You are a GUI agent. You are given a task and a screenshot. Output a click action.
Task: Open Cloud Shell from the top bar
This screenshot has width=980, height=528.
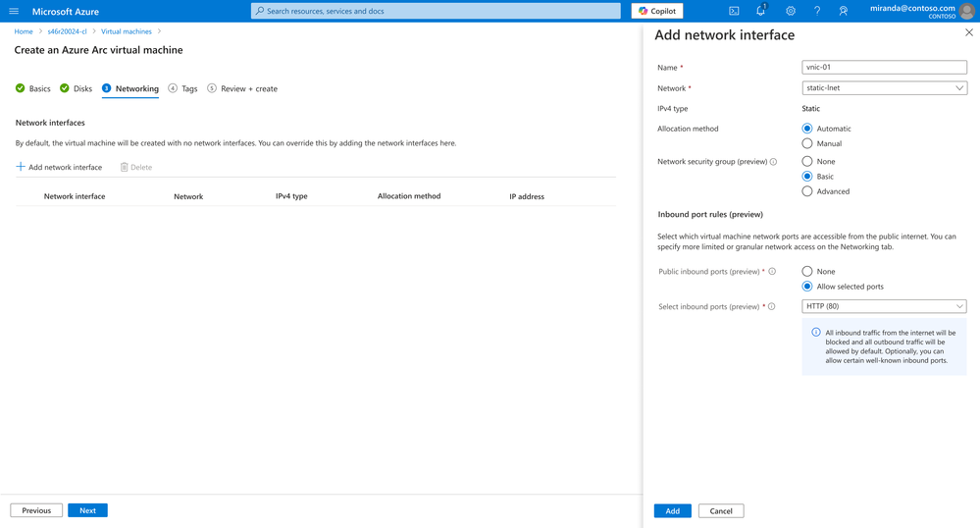coord(734,11)
